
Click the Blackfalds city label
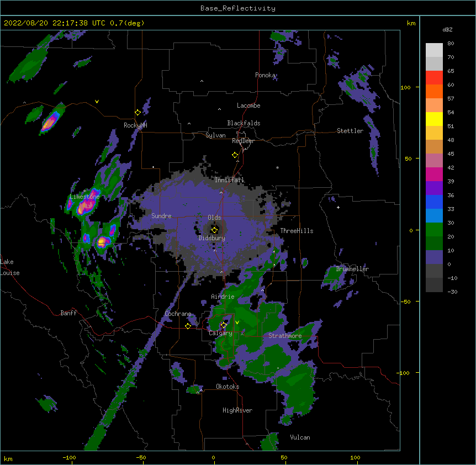tap(244, 123)
